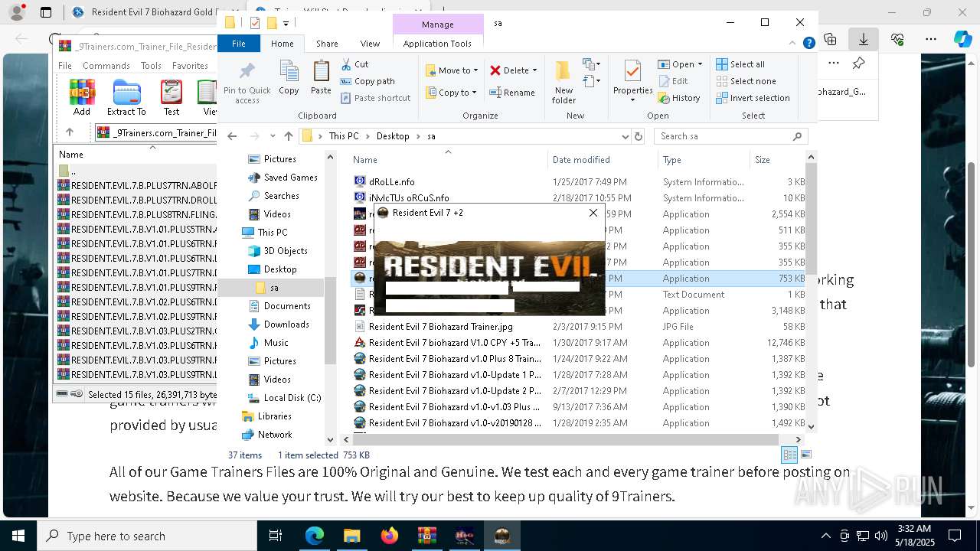
Task: Open Explorer Help question mark
Action: tap(808, 44)
